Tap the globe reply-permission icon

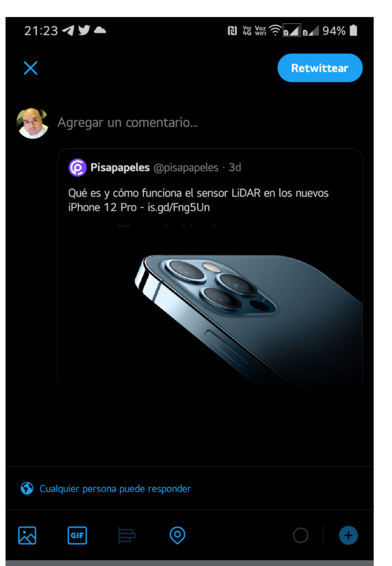click(27, 489)
